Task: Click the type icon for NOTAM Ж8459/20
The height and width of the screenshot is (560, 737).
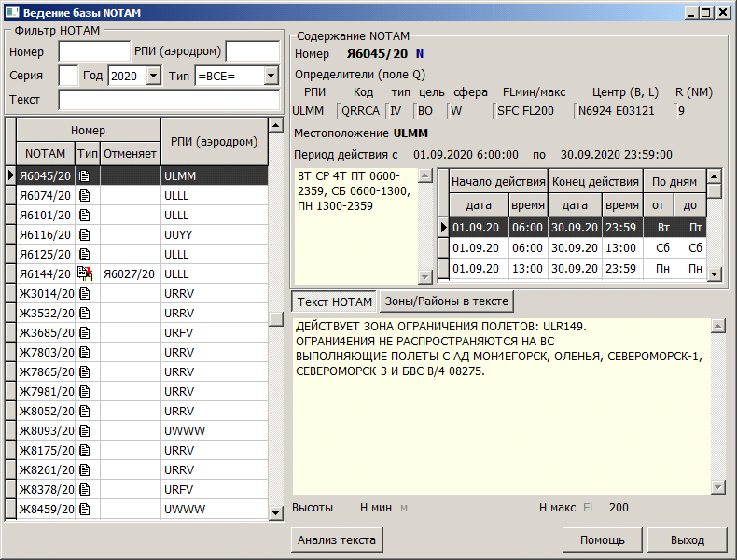Action: 85,509
